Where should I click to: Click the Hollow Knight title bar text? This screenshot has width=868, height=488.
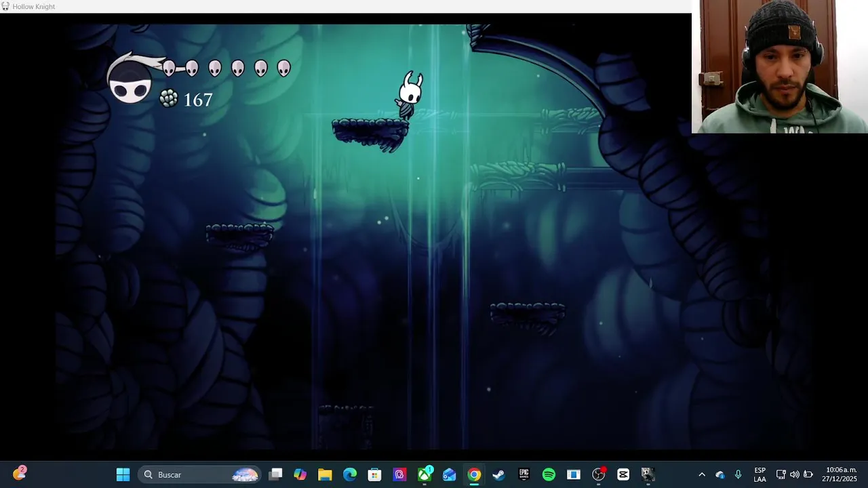point(34,6)
